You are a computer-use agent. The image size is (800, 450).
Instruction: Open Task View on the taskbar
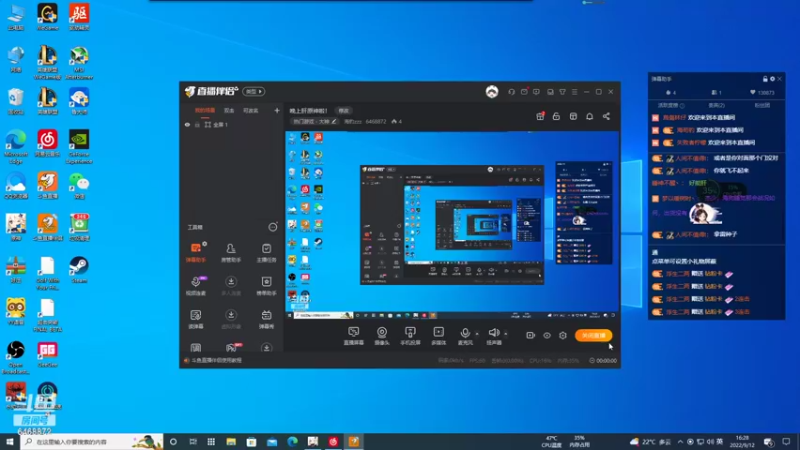(193, 442)
